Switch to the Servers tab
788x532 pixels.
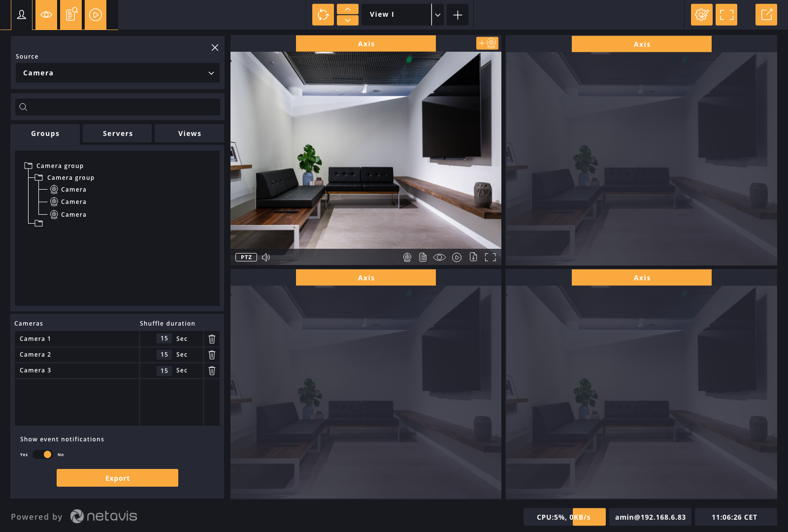pyautogui.click(x=117, y=133)
